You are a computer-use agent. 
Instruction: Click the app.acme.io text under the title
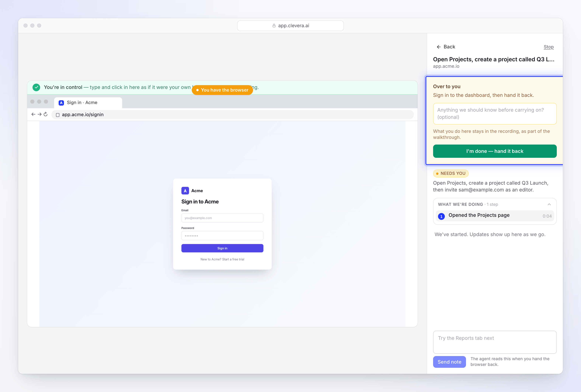[446, 66]
